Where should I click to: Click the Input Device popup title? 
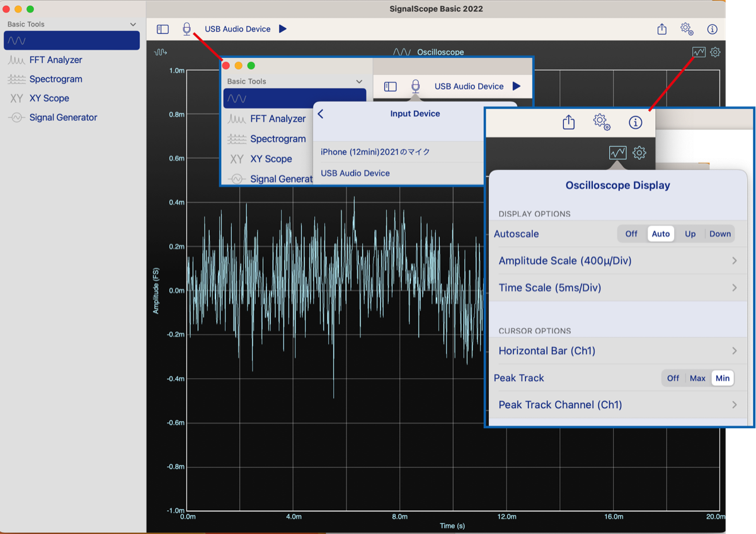click(415, 114)
